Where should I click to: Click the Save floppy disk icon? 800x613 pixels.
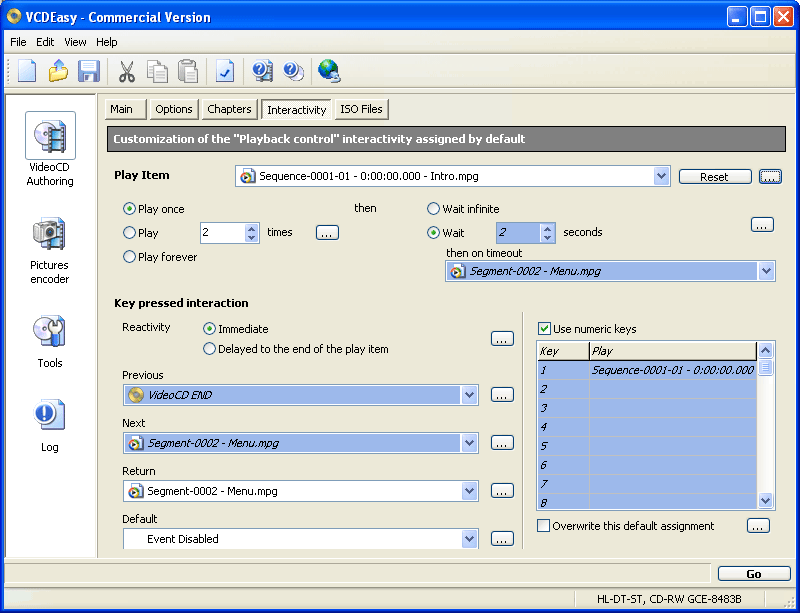pyautogui.click(x=88, y=70)
